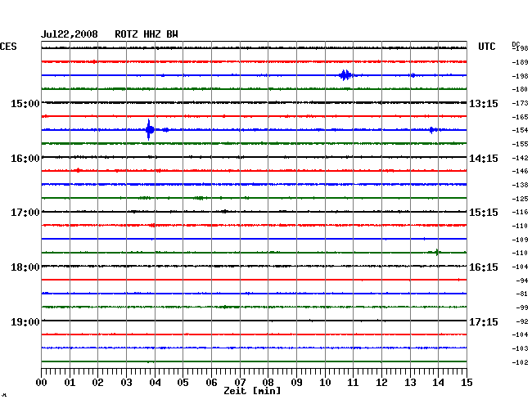The width and height of the screenshot is (532, 404).
Task: Click the small blue burst near minute 14
Action: pyautogui.click(x=431, y=130)
